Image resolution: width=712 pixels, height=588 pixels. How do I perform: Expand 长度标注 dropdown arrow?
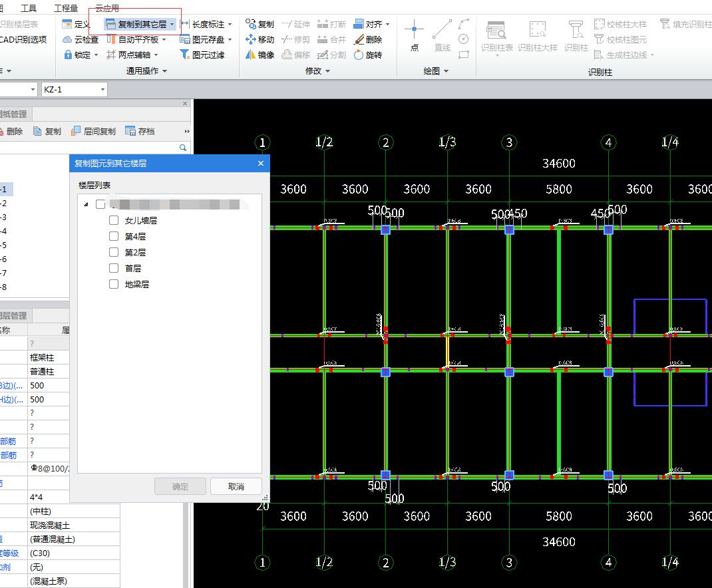(x=230, y=24)
